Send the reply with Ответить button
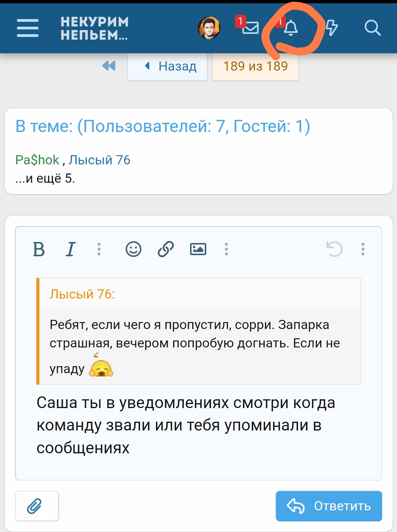Screen dimensions: 397x532 (328, 506)
